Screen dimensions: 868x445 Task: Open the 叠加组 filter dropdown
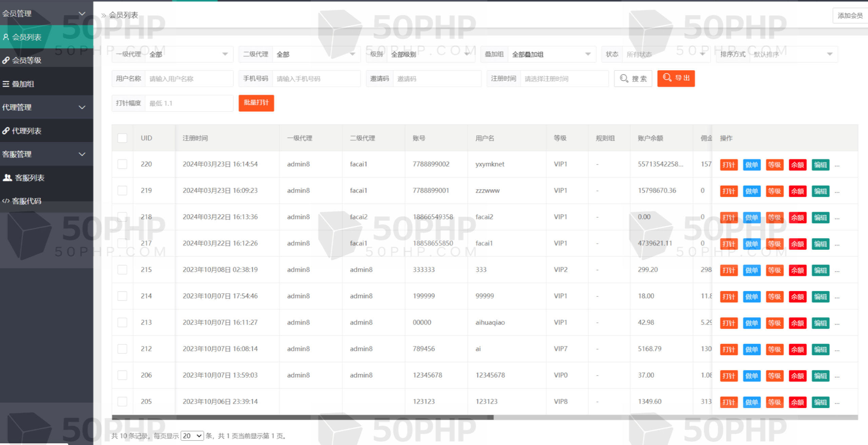pyautogui.click(x=551, y=54)
